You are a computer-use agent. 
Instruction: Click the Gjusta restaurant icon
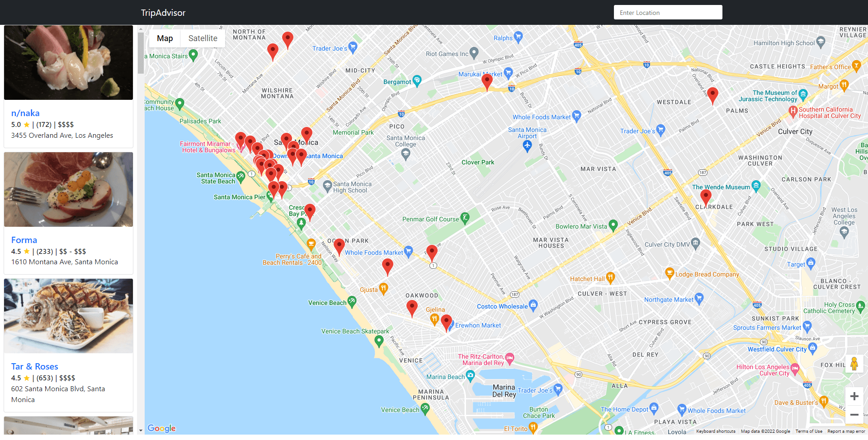click(x=383, y=289)
